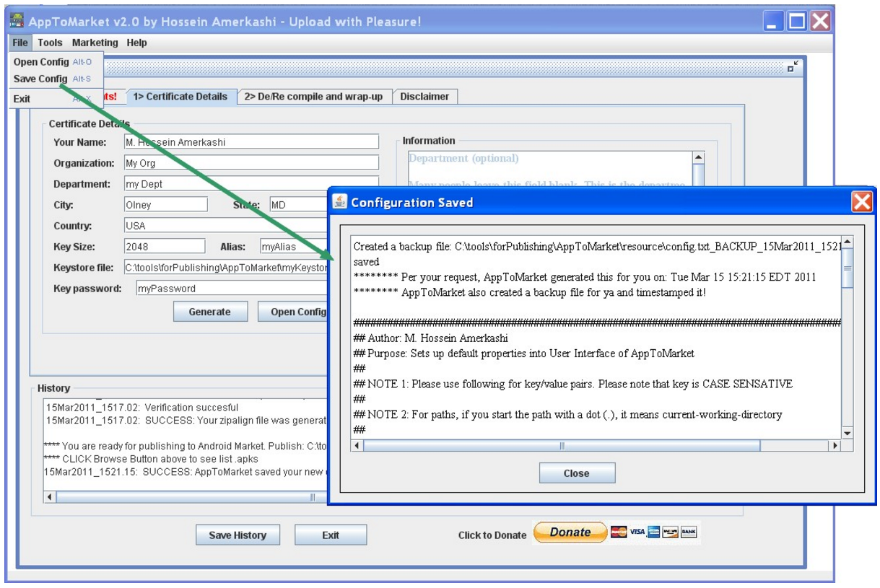880x588 pixels.
Task: Click the dialog vertical scrollbar up arrow
Action: 848,242
